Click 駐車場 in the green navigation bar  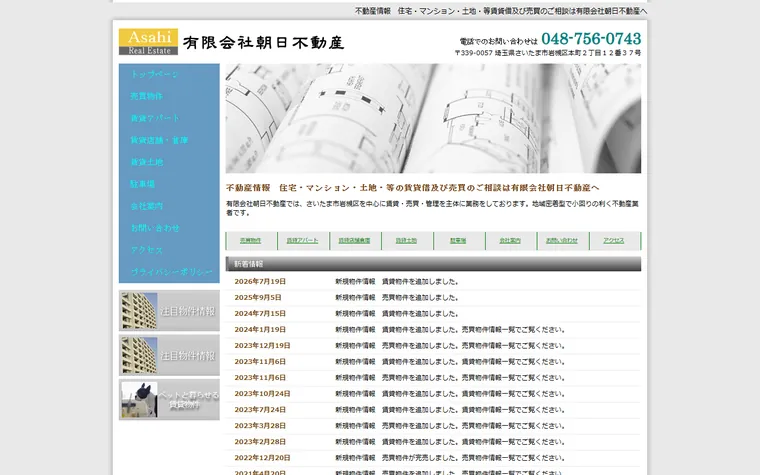(x=458, y=240)
